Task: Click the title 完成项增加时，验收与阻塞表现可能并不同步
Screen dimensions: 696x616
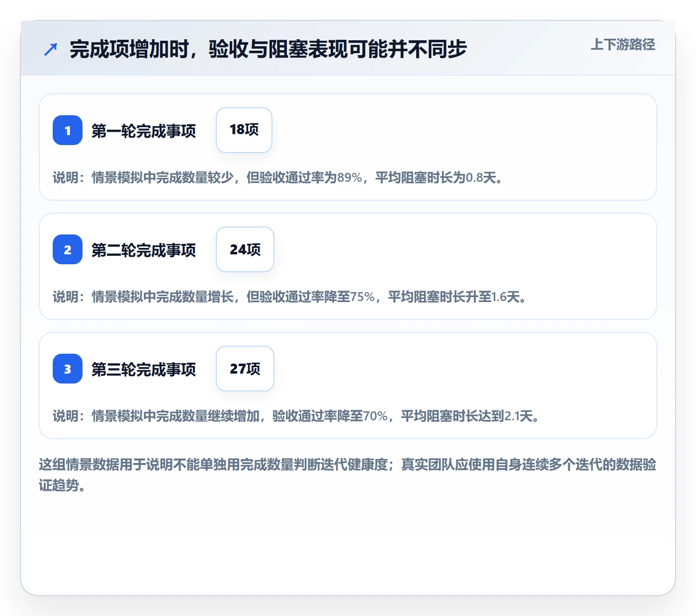Action: [x=268, y=49]
